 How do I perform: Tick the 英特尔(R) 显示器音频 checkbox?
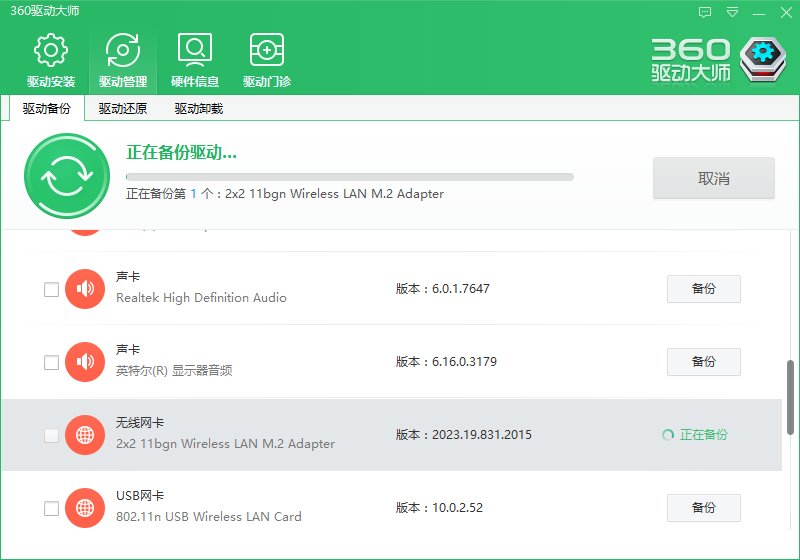pyautogui.click(x=51, y=362)
